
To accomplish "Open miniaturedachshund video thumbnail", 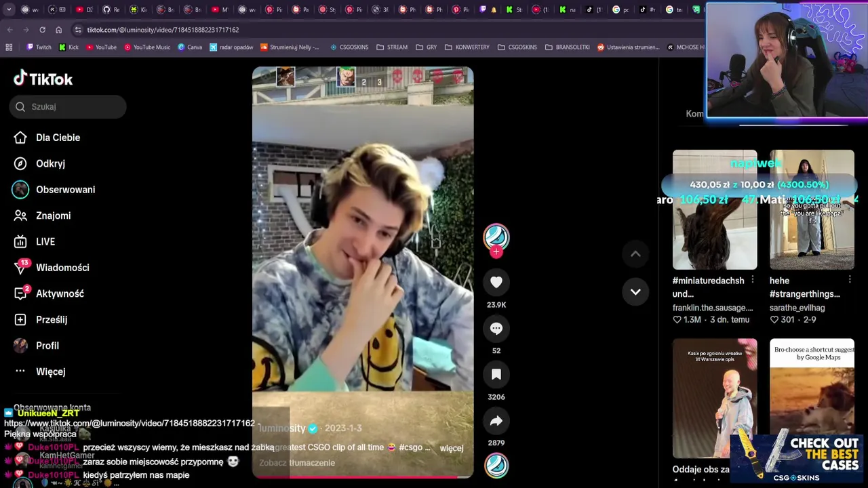I will pos(715,209).
